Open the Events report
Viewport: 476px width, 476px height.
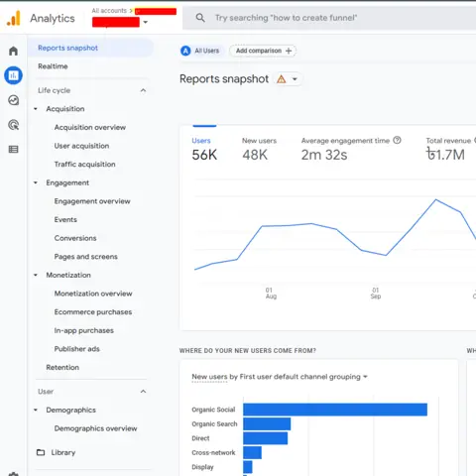click(x=65, y=220)
